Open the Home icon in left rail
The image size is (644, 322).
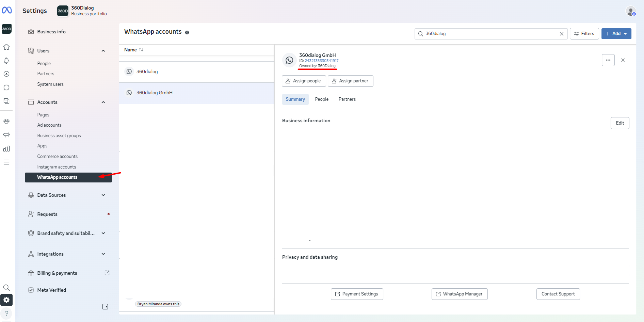[6, 47]
